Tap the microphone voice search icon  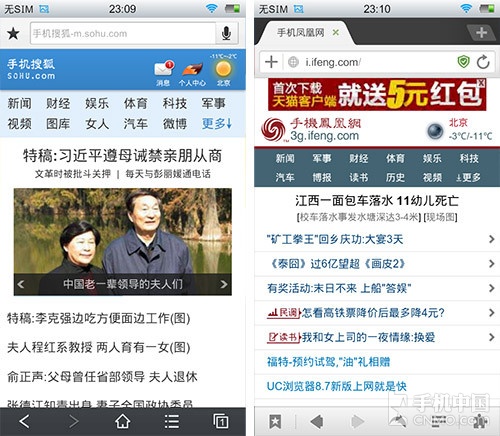click(226, 33)
